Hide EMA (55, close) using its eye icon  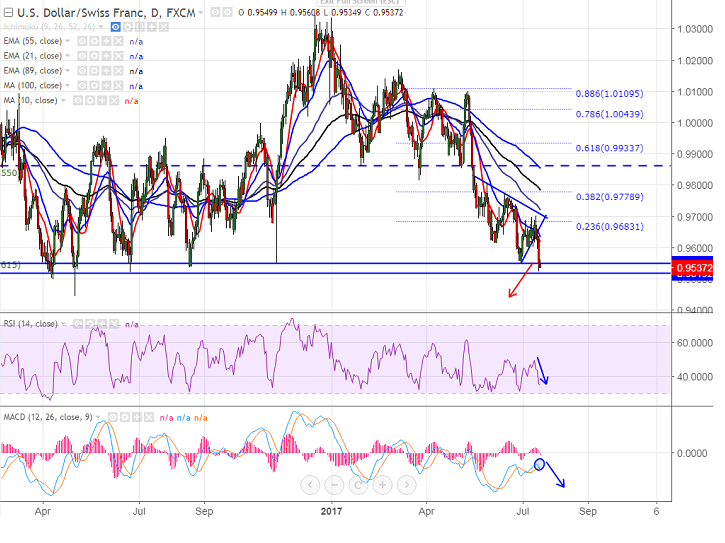click(82, 41)
